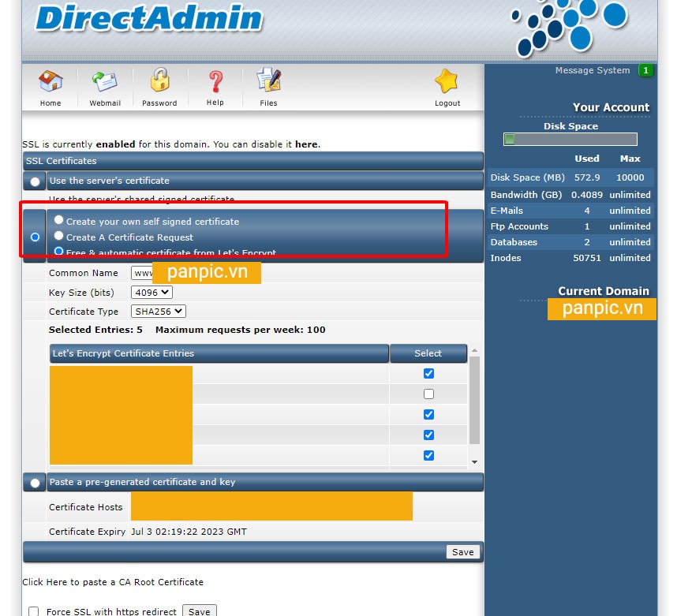Viewport: 677px width, 616px height.
Task: Click the 'E-Mails' row label
Action: click(507, 211)
